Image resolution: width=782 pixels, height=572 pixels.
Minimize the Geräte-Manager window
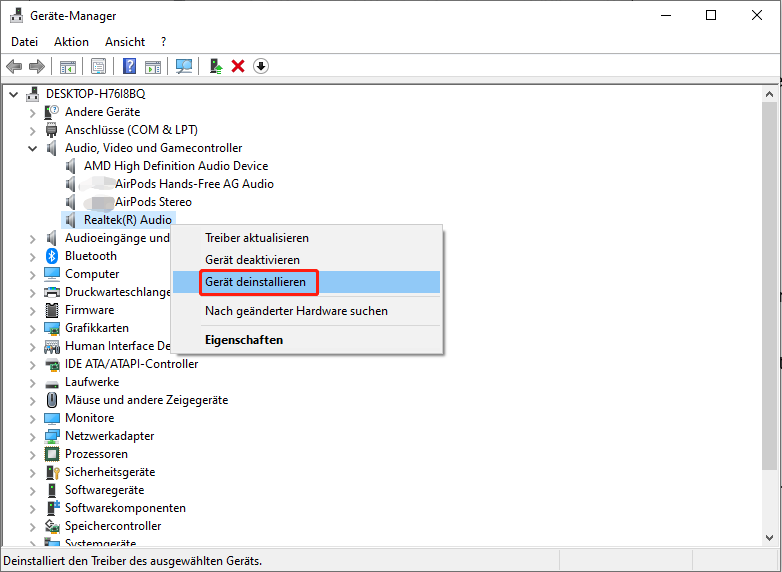point(666,15)
